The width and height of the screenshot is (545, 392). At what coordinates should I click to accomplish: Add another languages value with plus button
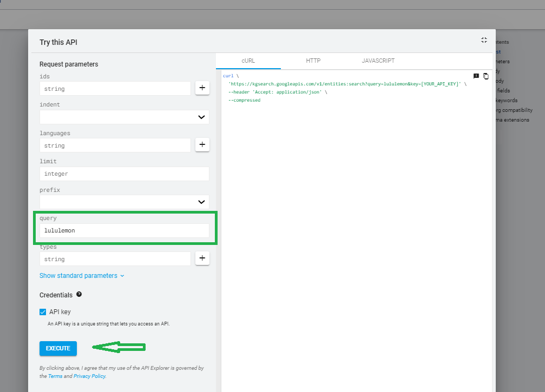(202, 145)
